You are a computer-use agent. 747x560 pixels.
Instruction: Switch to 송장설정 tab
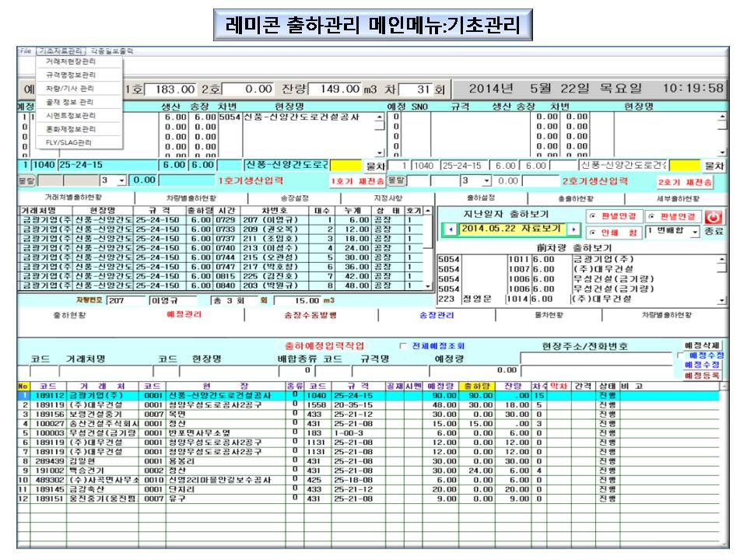coord(295,198)
